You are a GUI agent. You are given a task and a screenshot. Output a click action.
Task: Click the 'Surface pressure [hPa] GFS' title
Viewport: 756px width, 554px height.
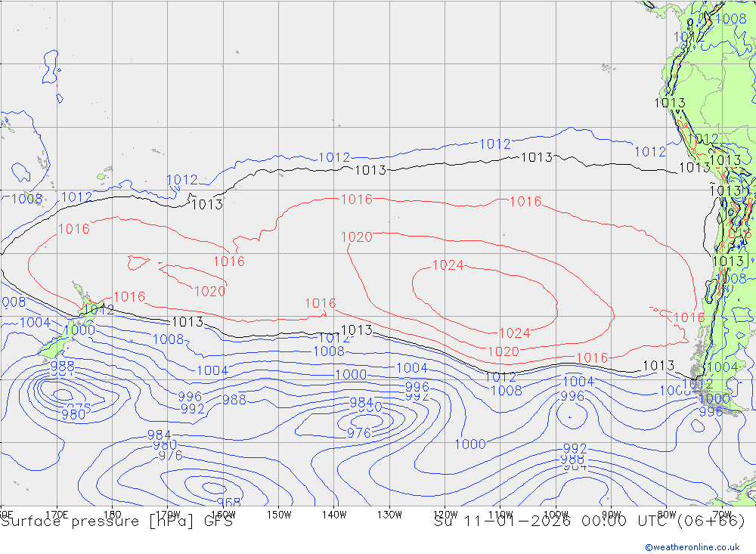[116, 522]
